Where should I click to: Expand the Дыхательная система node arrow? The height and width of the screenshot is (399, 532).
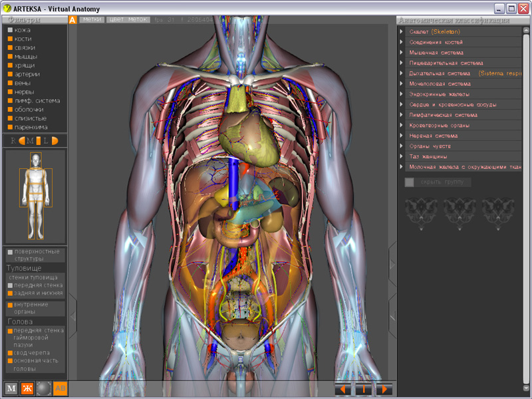tap(402, 73)
